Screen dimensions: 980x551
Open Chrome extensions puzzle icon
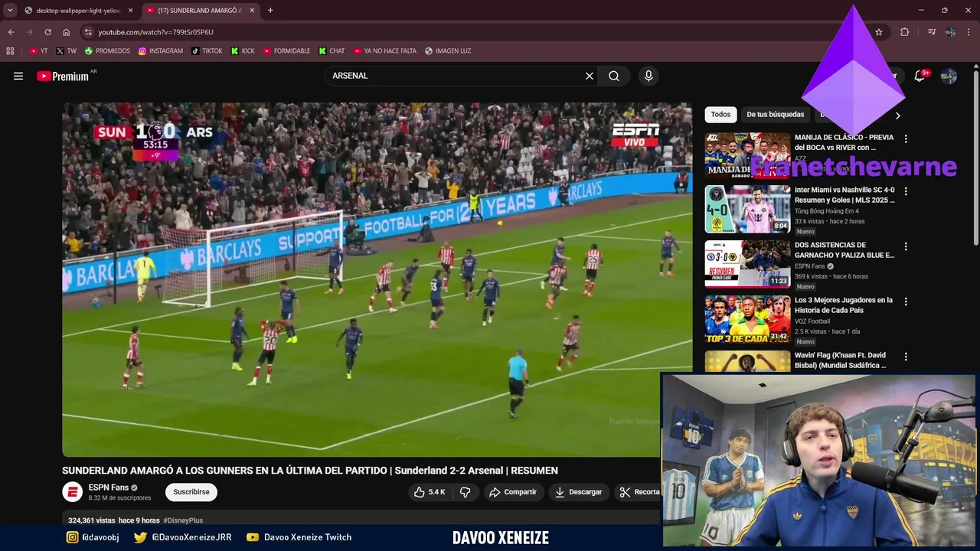pyautogui.click(x=905, y=32)
